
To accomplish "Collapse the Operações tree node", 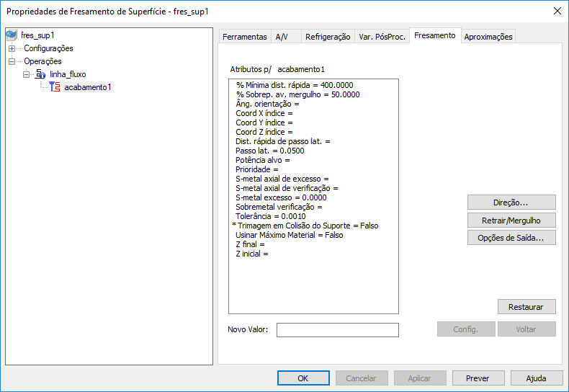I will 12,61.
